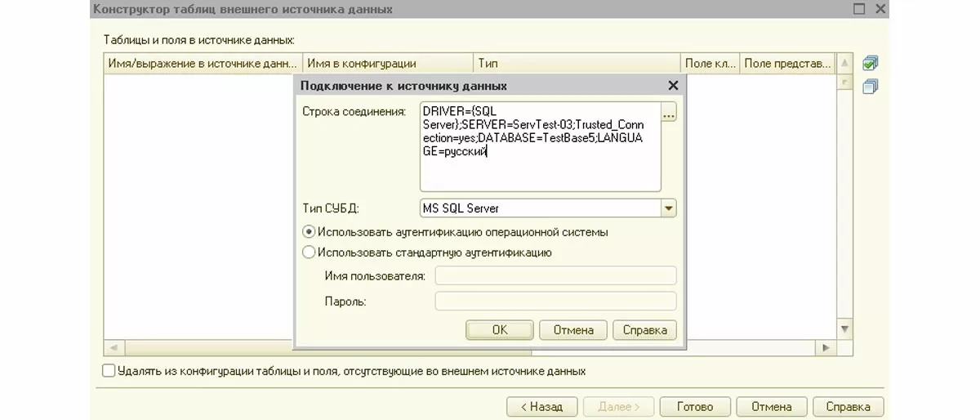980x420 pixels.
Task: Maximize the table constructor window
Action: coord(858,9)
